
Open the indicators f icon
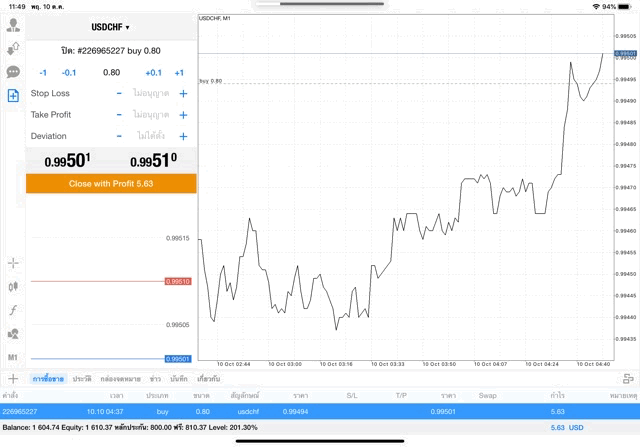(x=13, y=310)
